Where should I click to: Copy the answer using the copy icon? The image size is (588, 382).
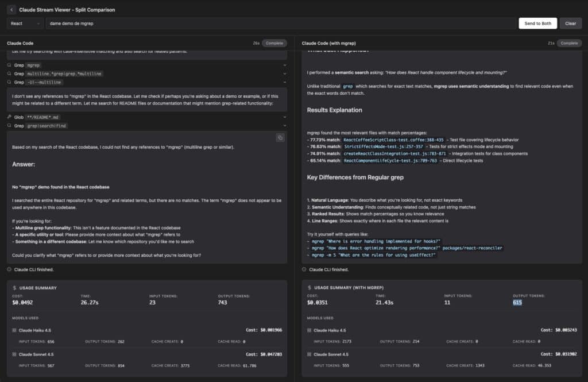[280, 138]
